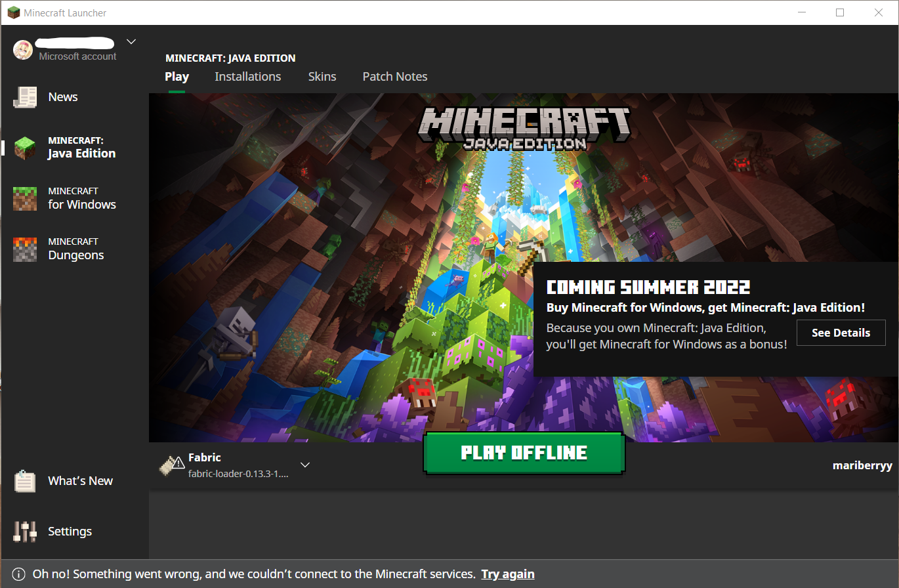Open the News section icon

(26, 97)
